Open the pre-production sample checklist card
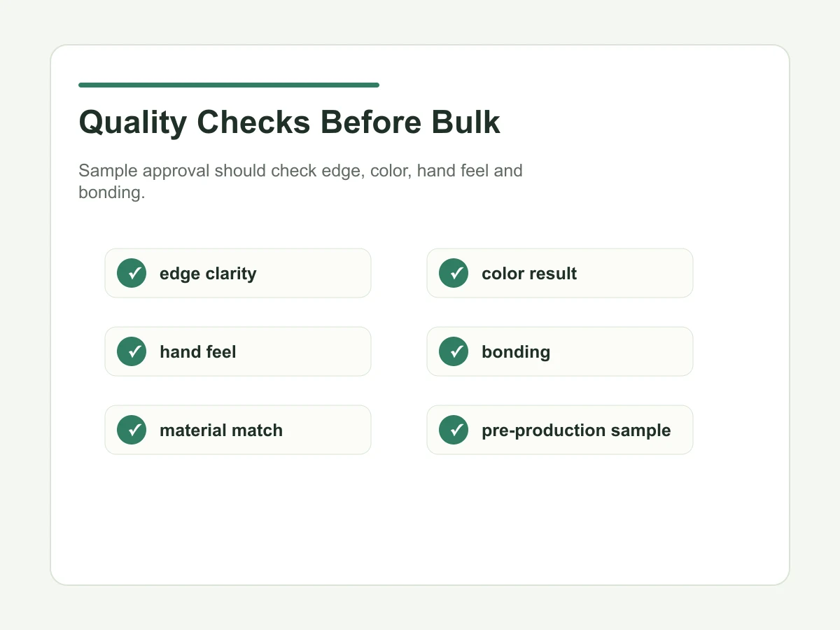The image size is (840, 630). [x=560, y=430]
